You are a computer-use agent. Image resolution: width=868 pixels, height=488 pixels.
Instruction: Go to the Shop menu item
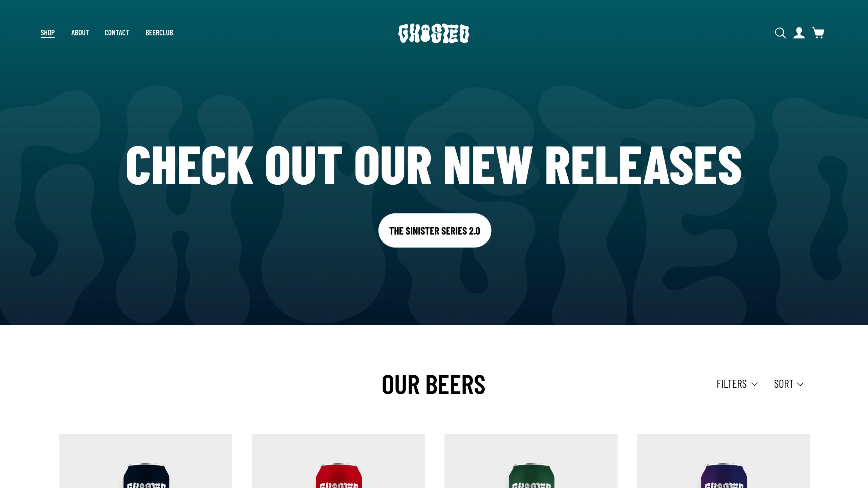tap(48, 33)
